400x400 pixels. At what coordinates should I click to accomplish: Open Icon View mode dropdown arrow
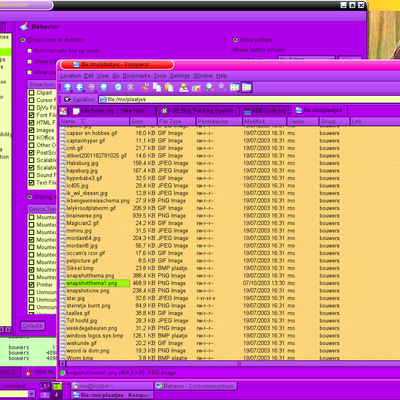pyautogui.click(x=239, y=91)
